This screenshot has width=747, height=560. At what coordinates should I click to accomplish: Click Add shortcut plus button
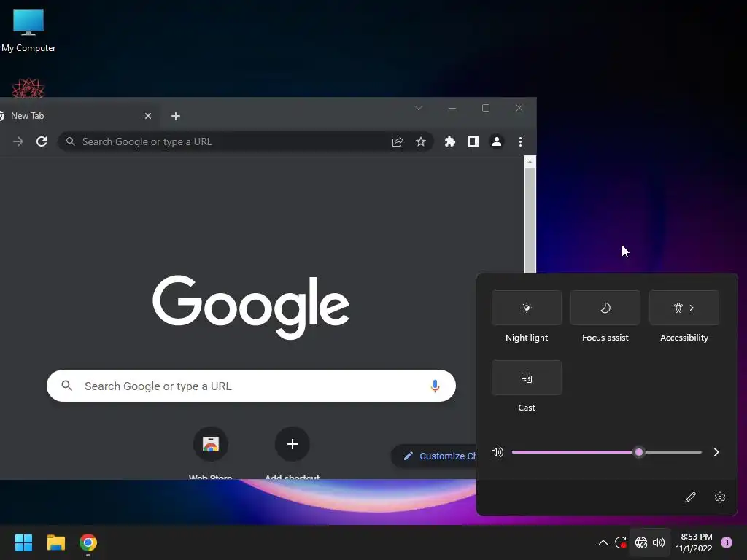point(292,444)
